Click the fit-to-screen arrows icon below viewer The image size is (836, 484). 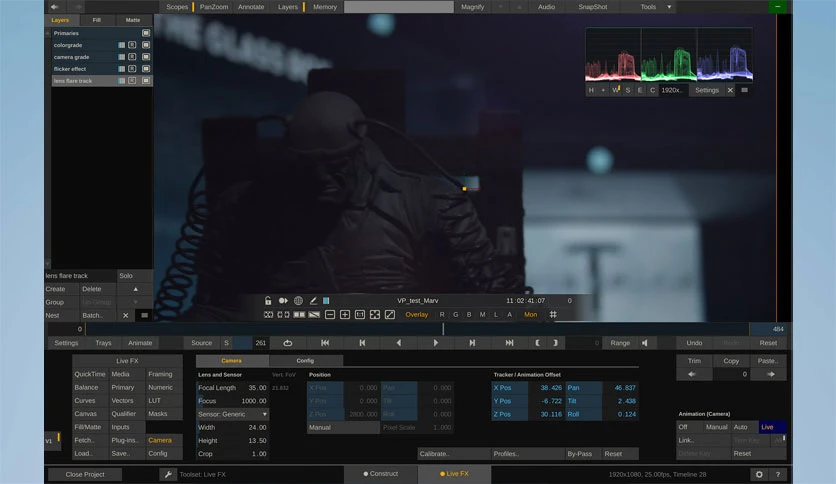375,314
